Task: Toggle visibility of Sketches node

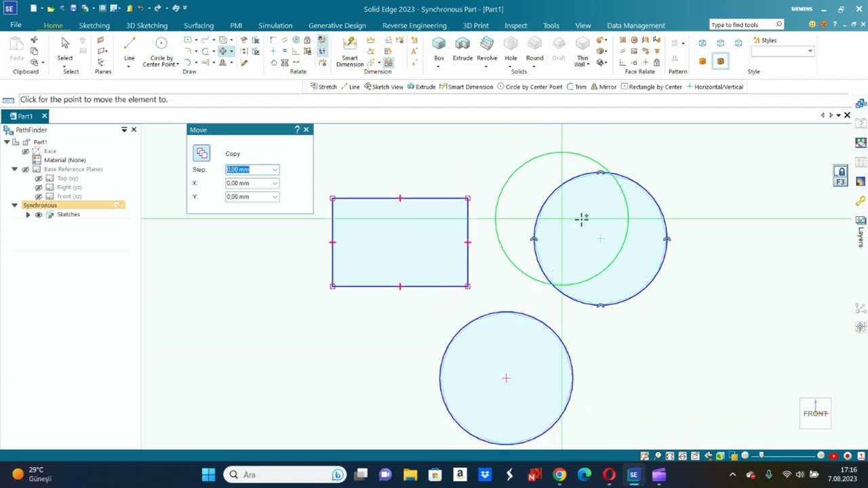Action: click(39, 214)
